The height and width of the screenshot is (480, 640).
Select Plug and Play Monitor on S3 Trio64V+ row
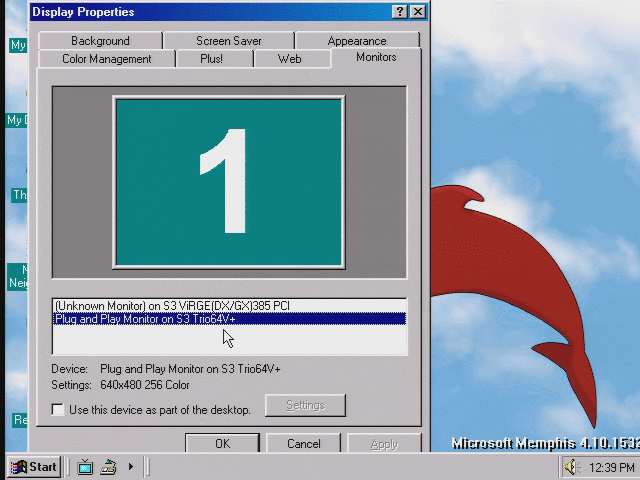pyautogui.click(x=229, y=319)
